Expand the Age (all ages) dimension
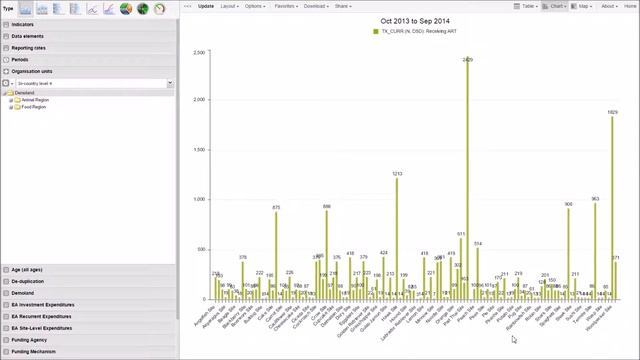The image size is (640, 360). [89, 270]
